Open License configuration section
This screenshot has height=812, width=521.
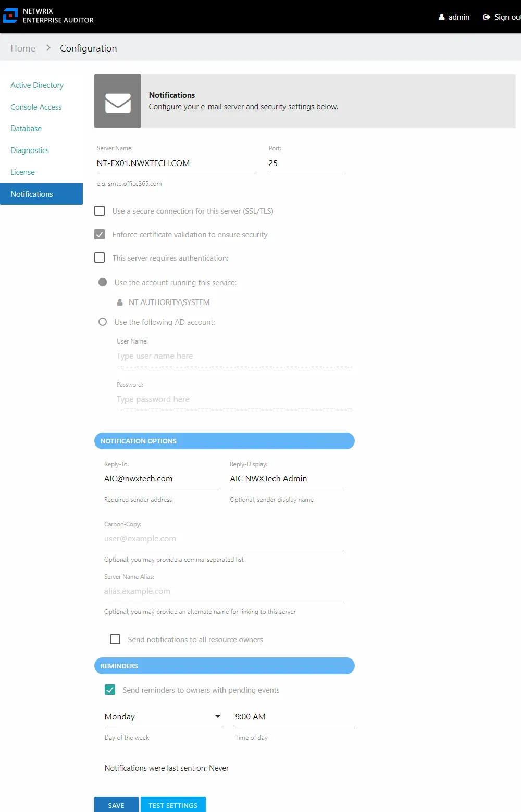click(22, 172)
